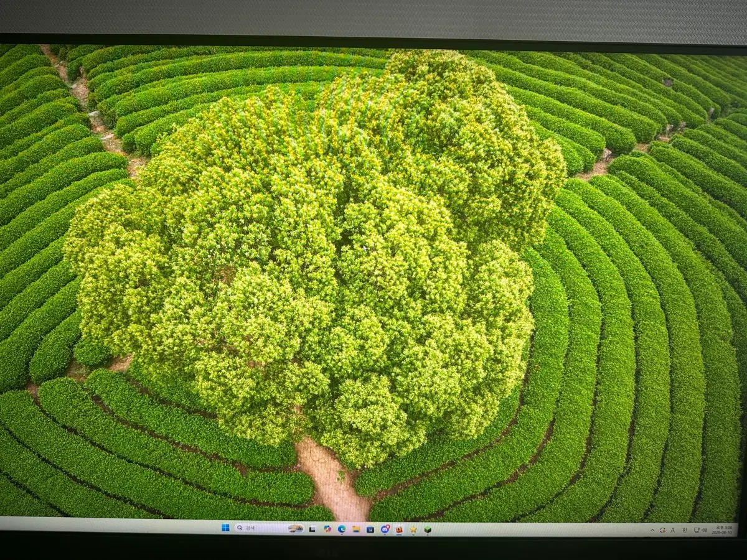Open the yellow star app in the taskbar

[x=413, y=530]
